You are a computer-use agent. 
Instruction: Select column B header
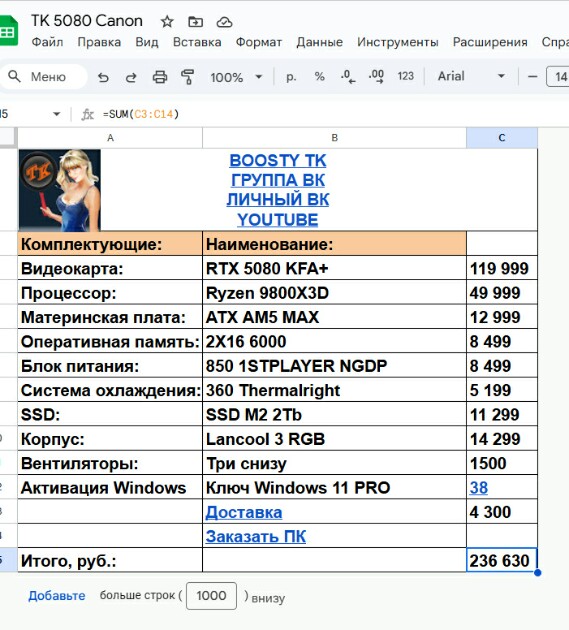click(334, 138)
